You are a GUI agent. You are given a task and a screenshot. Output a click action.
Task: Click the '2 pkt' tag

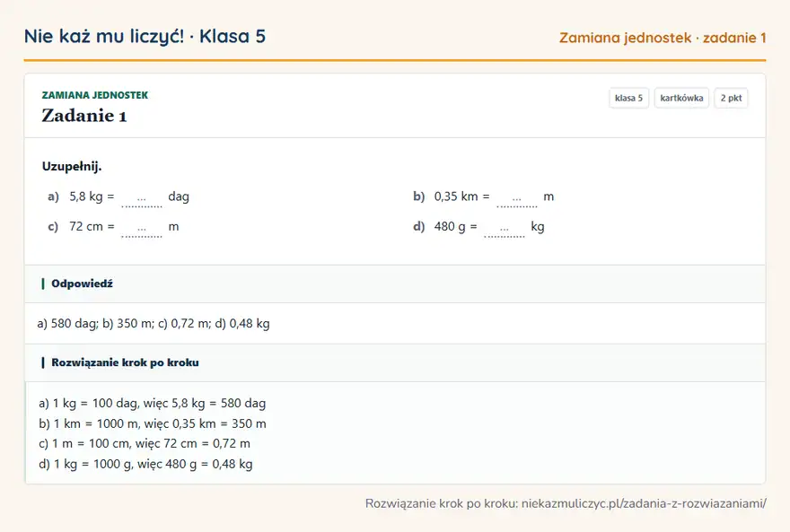(x=731, y=98)
